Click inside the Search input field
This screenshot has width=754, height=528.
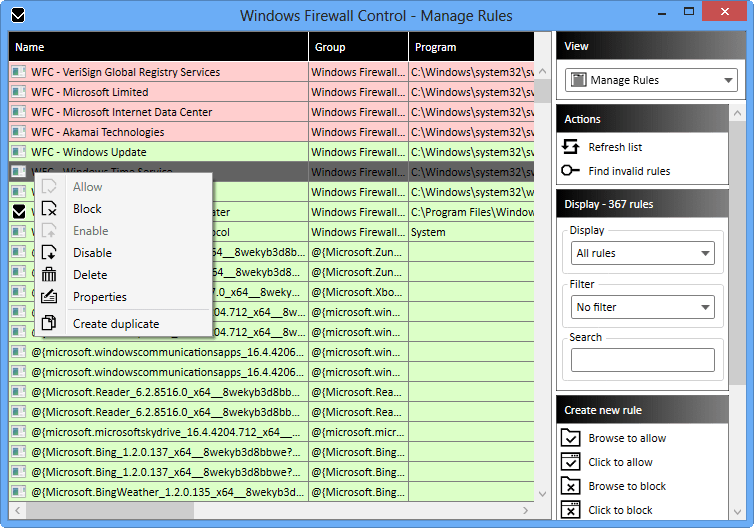(642, 360)
